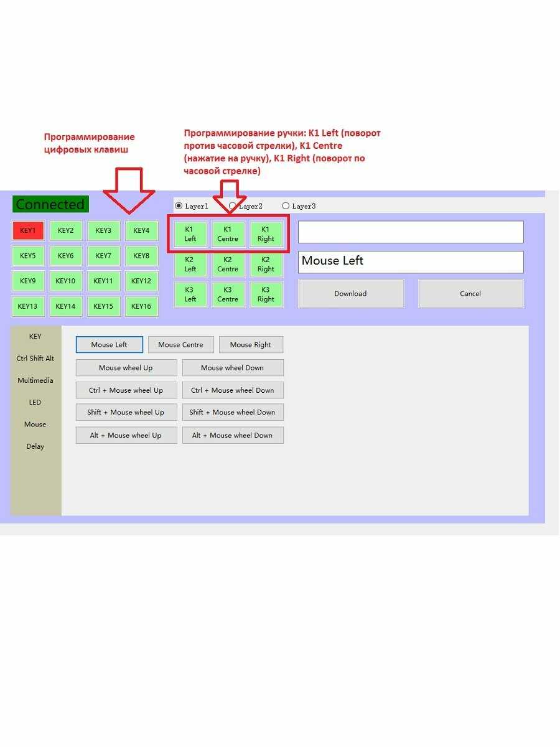Pick the KEY16 key button
The image size is (560, 747).
[141, 306]
